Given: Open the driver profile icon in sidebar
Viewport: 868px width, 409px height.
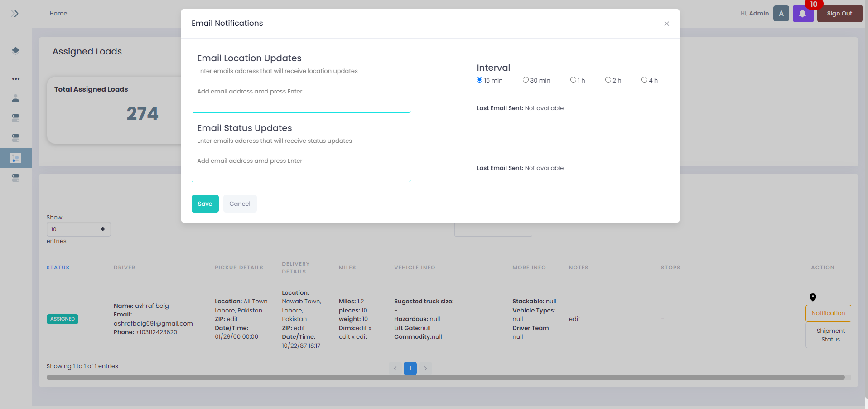Looking at the screenshot, I should [15, 98].
